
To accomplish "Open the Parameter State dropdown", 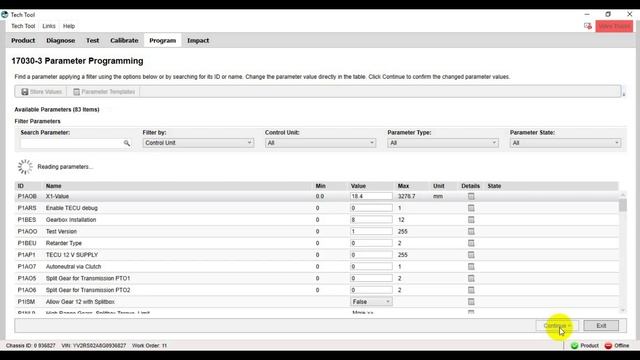I will (565, 143).
